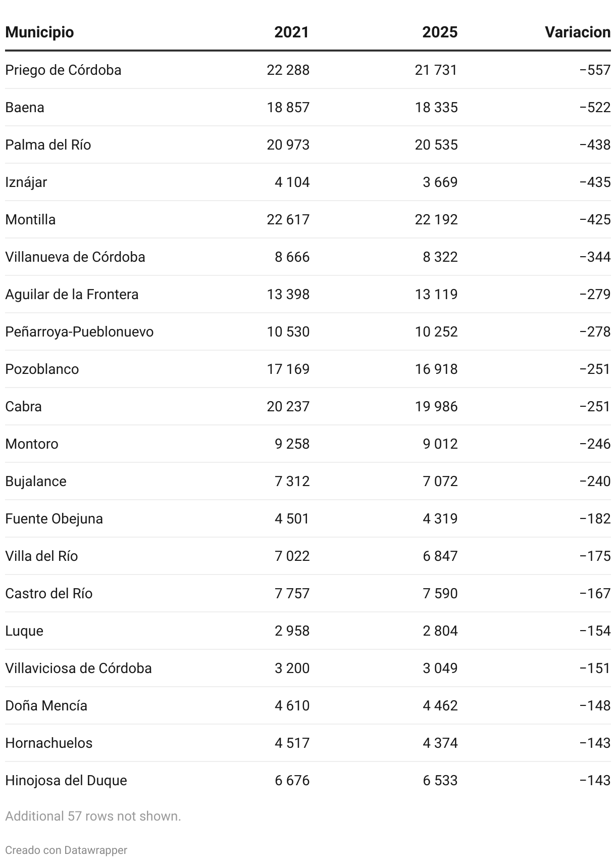Viewport: 616px width, 862px height.
Task: Click Pozoblanco's 2025 value 16 918
Action: point(436,369)
